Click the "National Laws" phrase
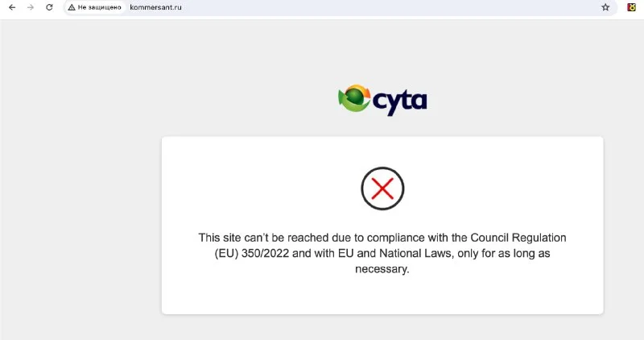 click(x=415, y=253)
